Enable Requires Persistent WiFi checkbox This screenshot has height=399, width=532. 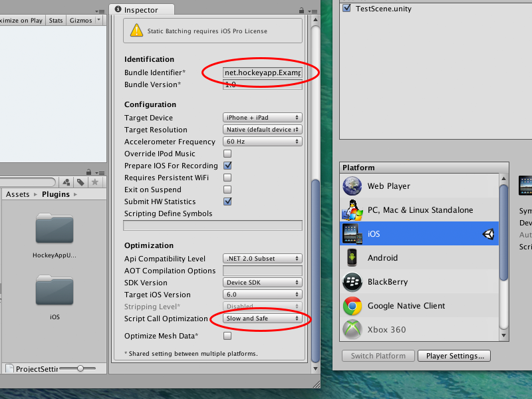coord(227,178)
